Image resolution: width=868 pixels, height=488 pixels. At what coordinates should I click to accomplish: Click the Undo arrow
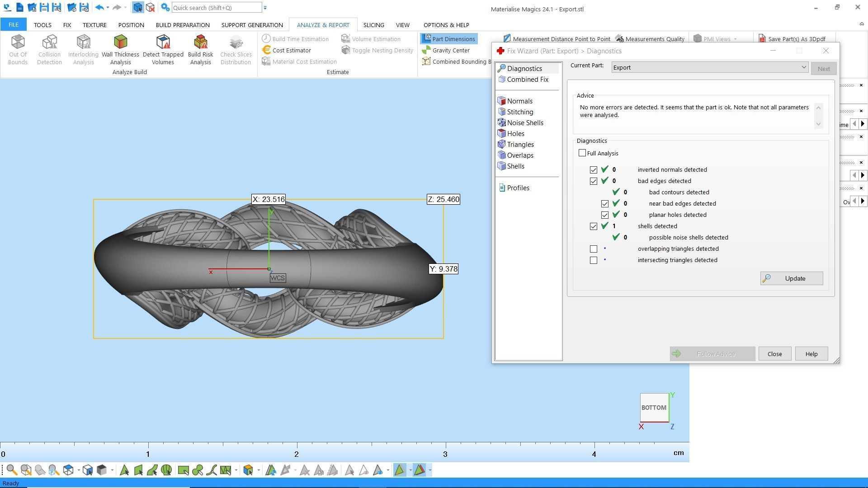(x=100, y=8)
